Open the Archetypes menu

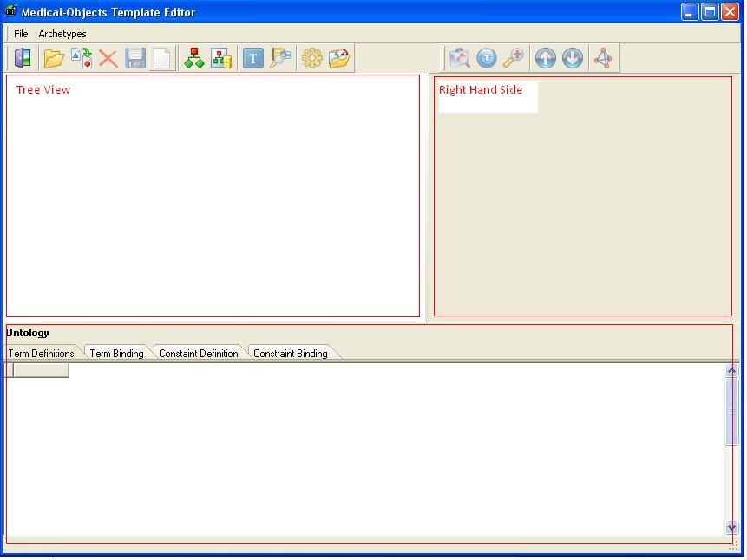click(62, 34)
